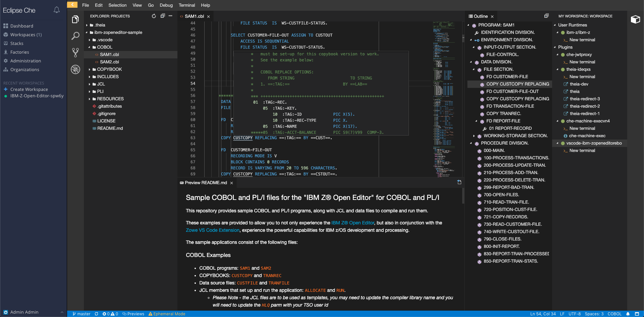The height and width of the screenshot is (317, 644).
Task: Collapse DATA DIVISION in Outline
Action: tap(471, 62)
